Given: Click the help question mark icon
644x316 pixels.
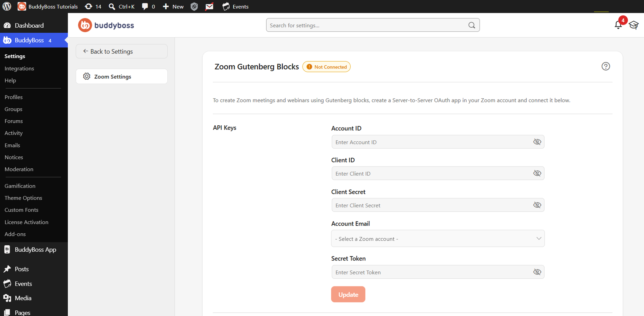Looking at the screenshot, I should coord(606,66).
